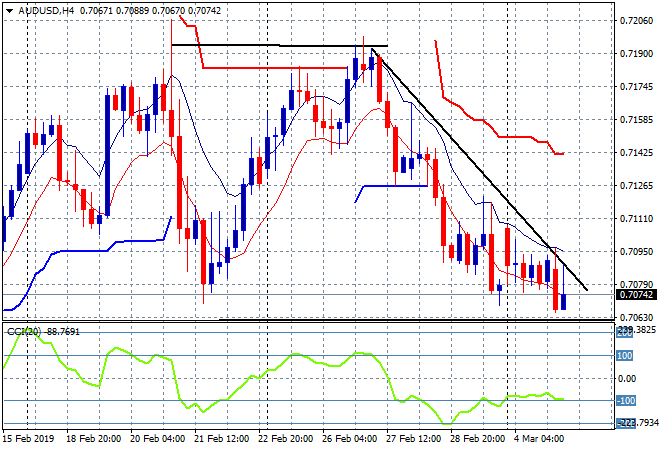The width and height of the screenshot is (660, 450).
Task: Select the CCI scale level 0.00 label
Action: 627,379
